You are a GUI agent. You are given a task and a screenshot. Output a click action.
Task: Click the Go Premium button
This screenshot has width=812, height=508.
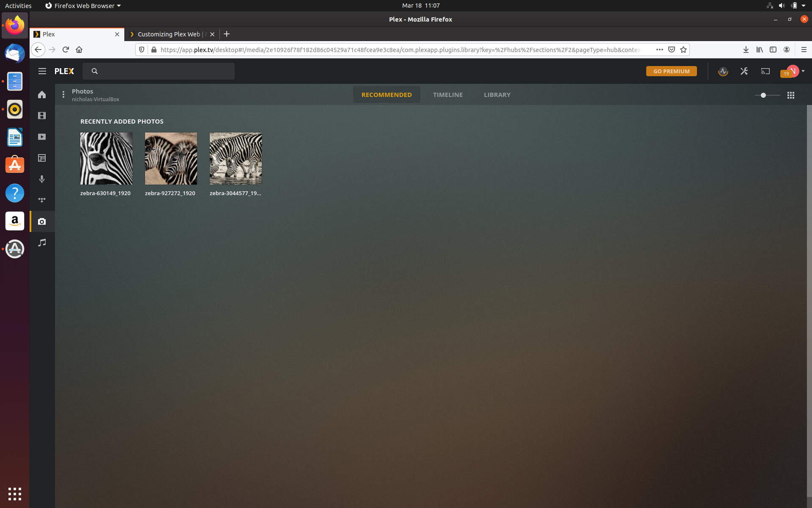tap(671, 71)
